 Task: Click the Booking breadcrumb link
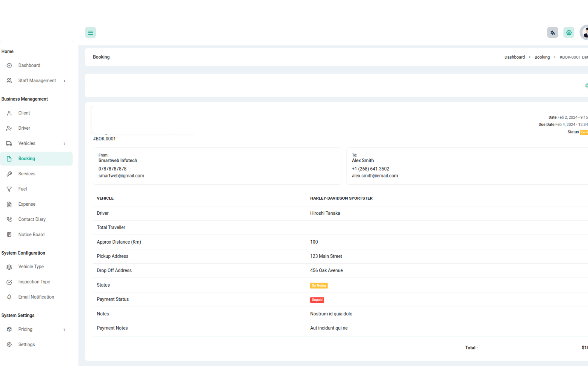tap(542, 57)
